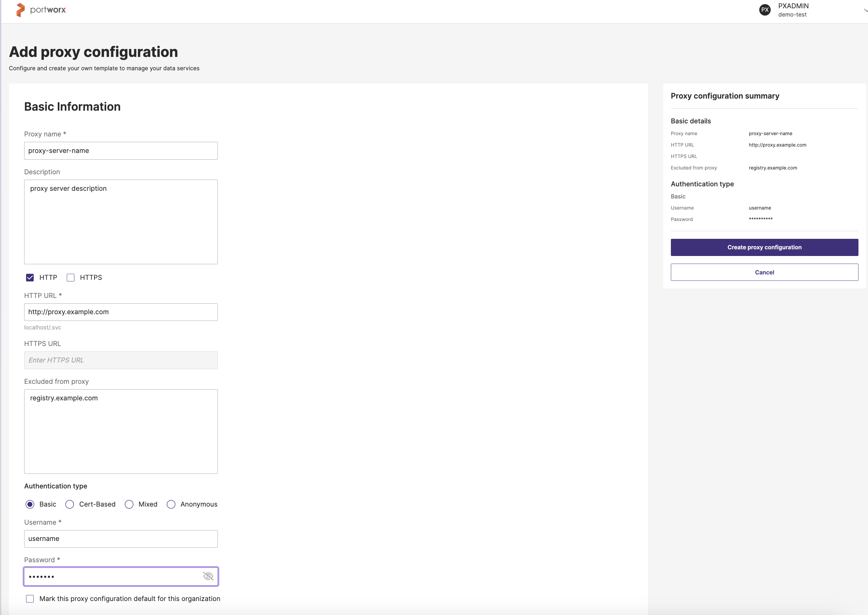Click into the Proxy name field
This screenshot has height=615, width=868.
121,151
